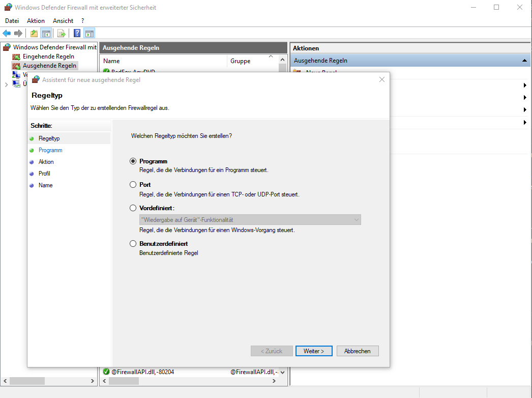Click the disabled < Zurück button
532x398 pixels.
point(272,351)
